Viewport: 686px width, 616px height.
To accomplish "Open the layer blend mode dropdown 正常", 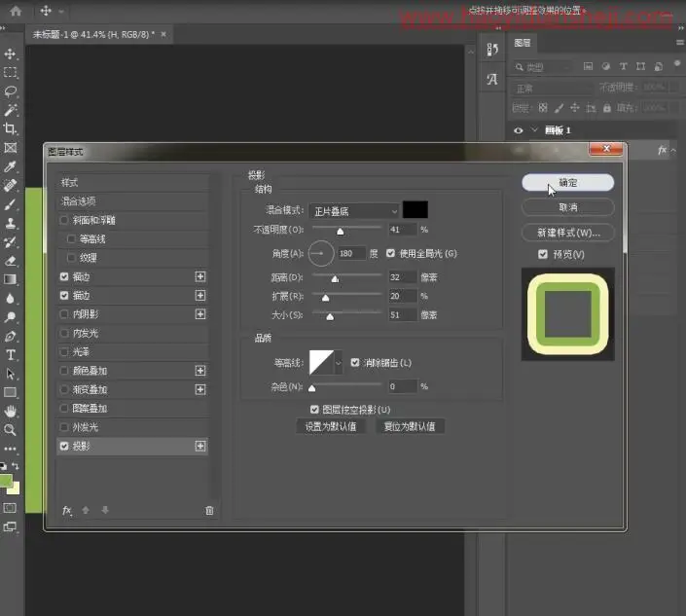I will coord(552,89).
